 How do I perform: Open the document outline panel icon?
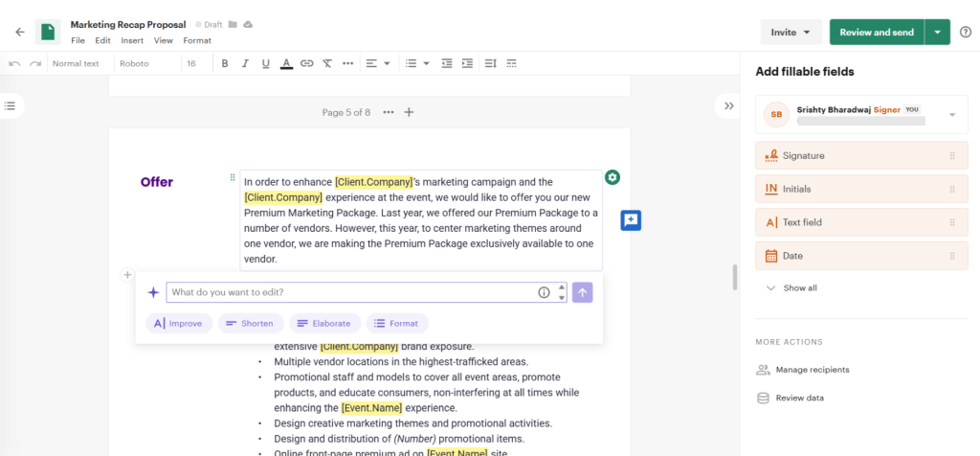pos(11,105)
